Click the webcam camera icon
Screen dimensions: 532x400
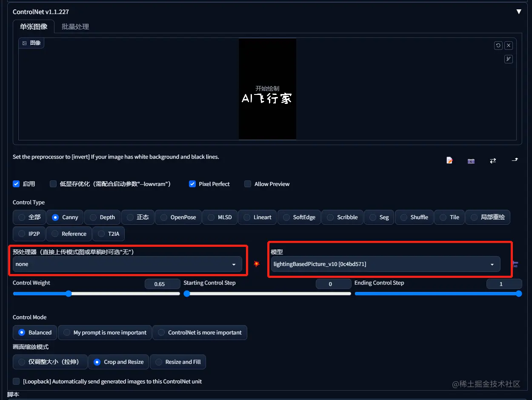471,161
